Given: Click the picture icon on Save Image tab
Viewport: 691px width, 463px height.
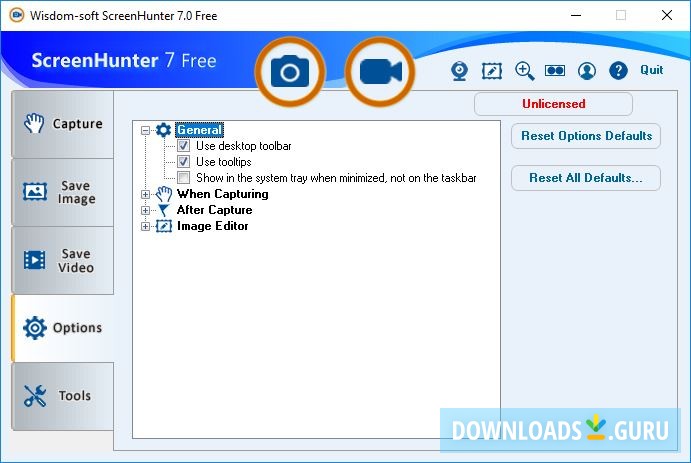Looking at the screenshot, I should coord(35,192).
